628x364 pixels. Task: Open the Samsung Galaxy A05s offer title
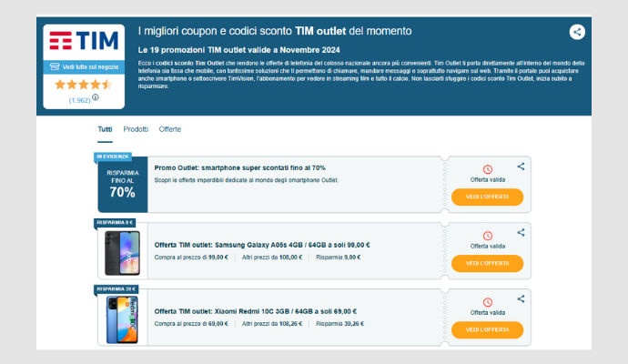262,245
